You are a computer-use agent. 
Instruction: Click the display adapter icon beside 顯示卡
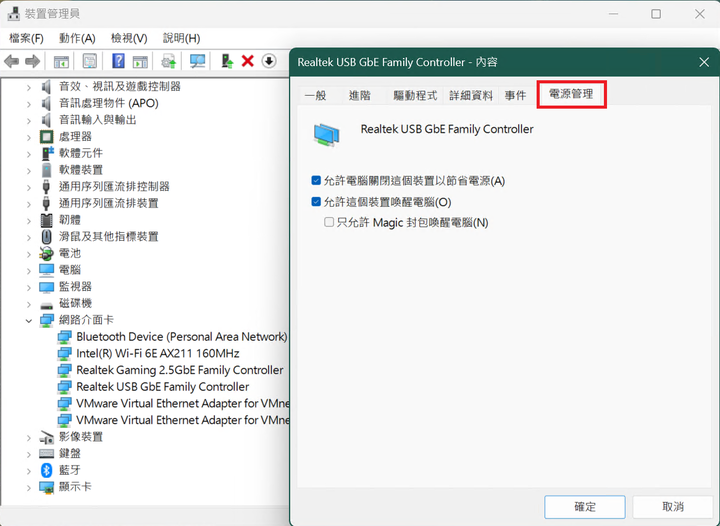pyautogui.click(x=46, y=487)
